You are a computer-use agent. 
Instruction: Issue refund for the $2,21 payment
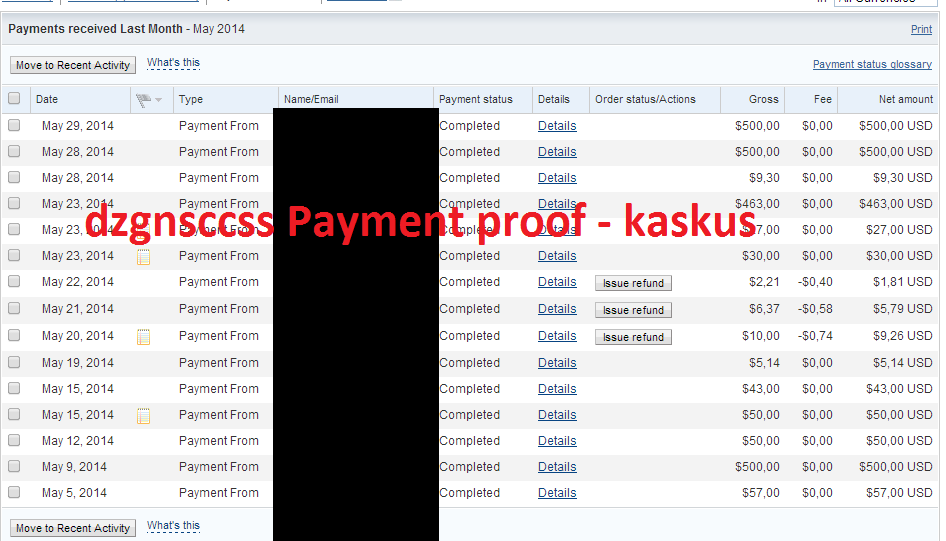tap(633, 283)
